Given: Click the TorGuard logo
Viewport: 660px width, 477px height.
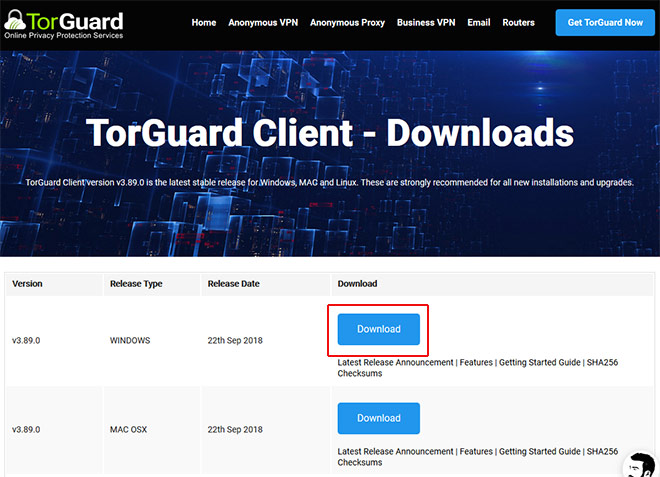Looking at the screenshot, I should (x=63, y=23).
